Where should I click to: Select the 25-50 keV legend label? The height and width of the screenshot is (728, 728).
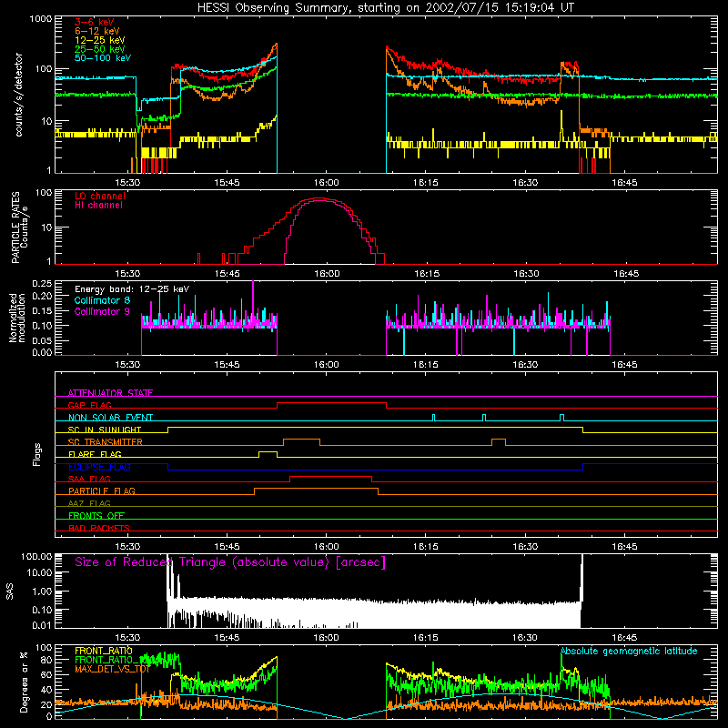(100, 49)
